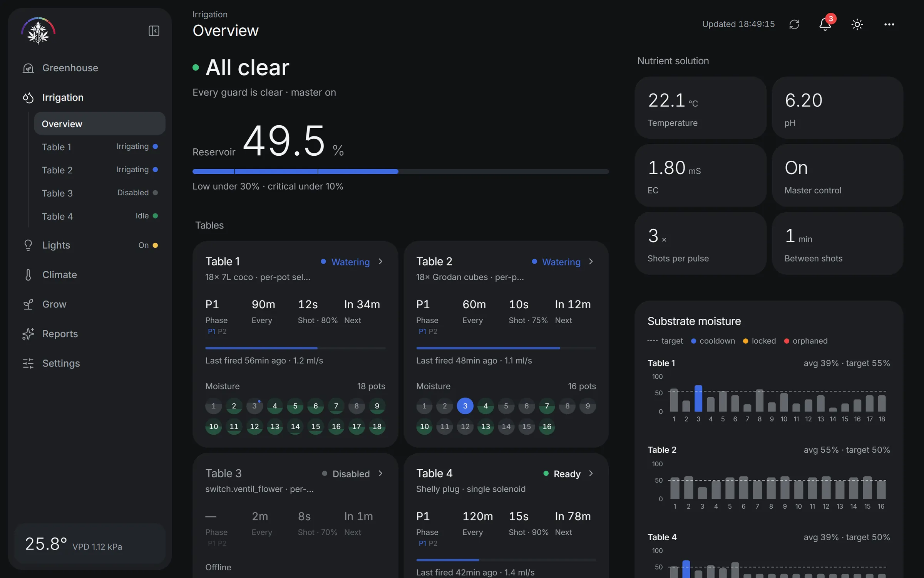
Task: Select pot 16 in Table 2 moisture
Action: click(x=547, y=427)
